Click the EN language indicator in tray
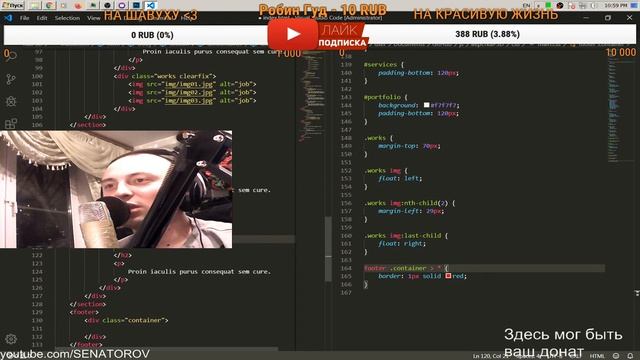The width and height of the screenshot is (640, 360). (x=527, y=5)
